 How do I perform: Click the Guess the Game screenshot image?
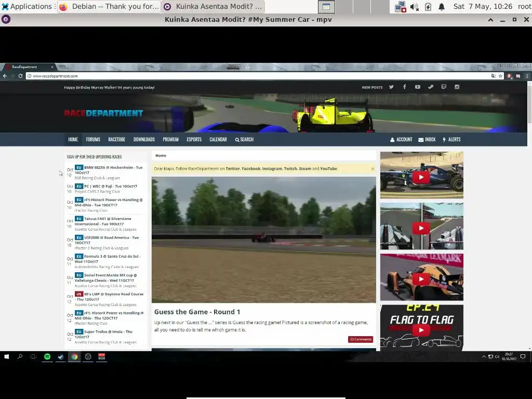(263, 240)
